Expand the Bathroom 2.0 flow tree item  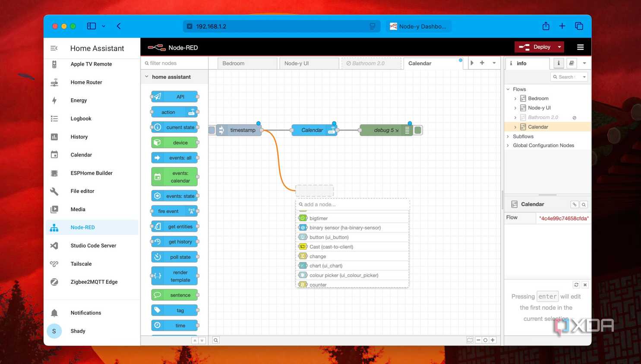pos(515,118)
